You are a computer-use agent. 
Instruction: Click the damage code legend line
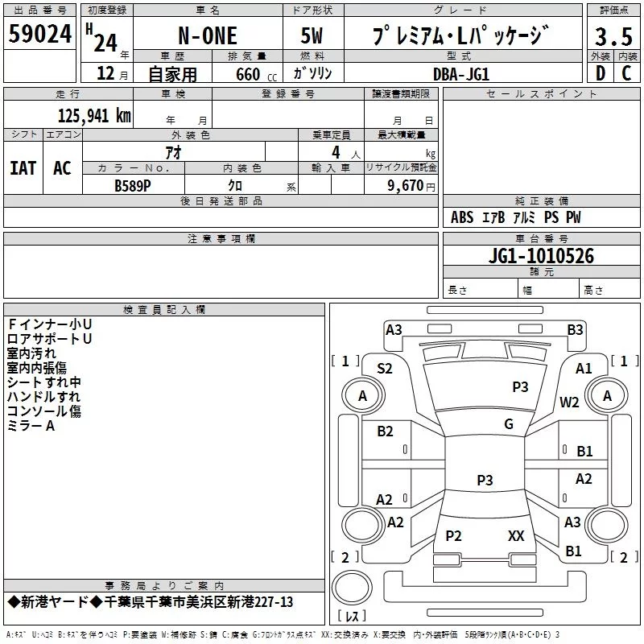pos(283,634)
